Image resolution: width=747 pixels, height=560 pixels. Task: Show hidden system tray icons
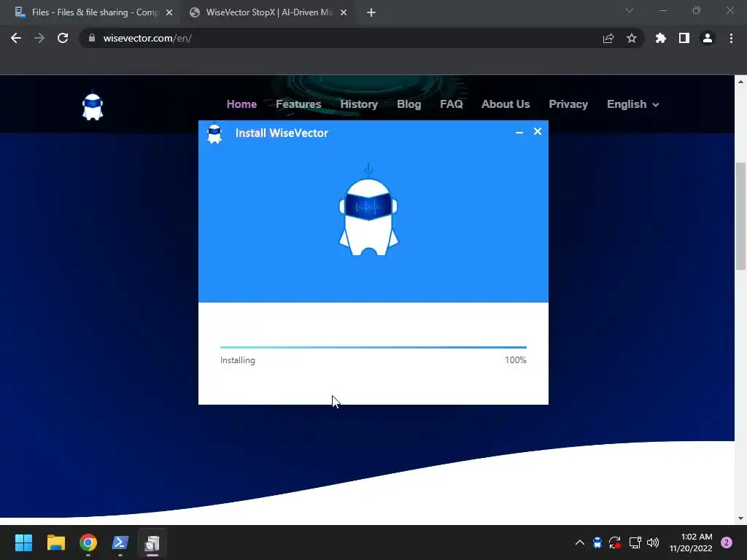[579, 542]
